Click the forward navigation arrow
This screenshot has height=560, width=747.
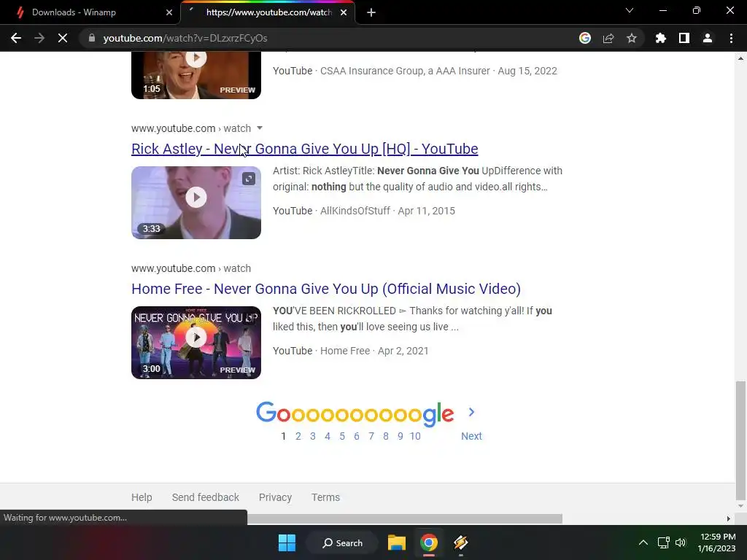pyautogui.click(x=39, y=38)
